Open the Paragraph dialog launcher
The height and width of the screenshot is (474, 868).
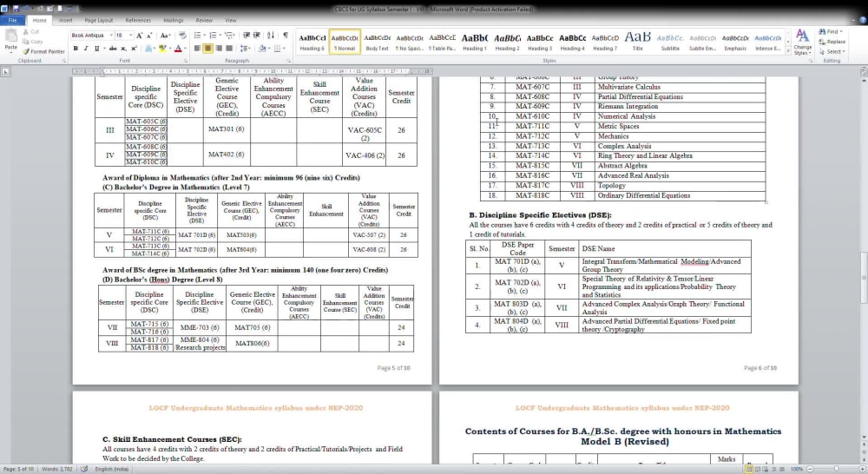[x=290, y=61]
